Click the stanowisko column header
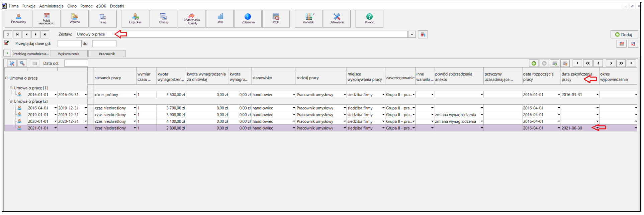644x215 pixels. [274, 78]
